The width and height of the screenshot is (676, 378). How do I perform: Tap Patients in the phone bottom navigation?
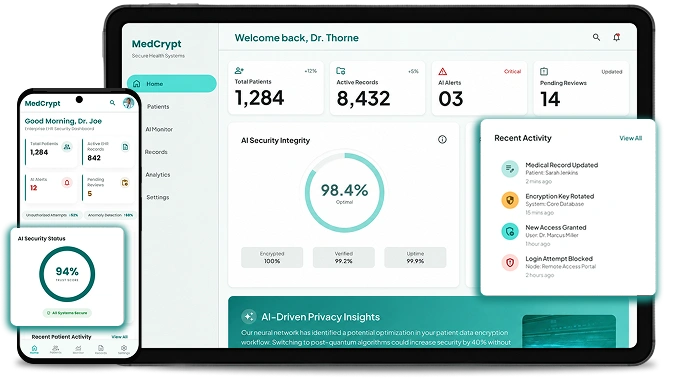pos(56,349)
